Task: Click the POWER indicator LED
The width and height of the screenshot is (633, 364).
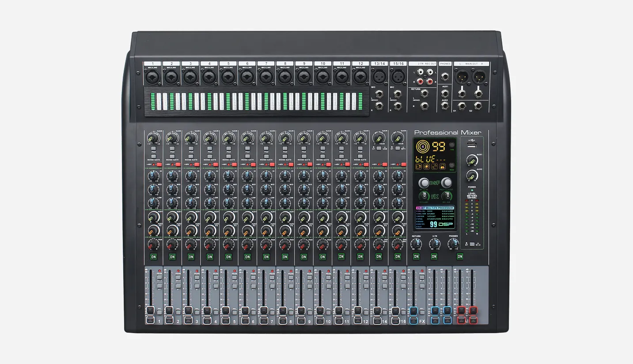Action: (x=472, y=190)
